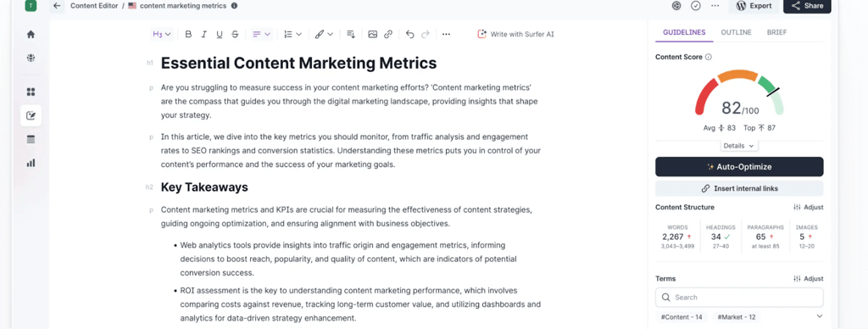Open the bar chart icon in the sidebar
The image size is (868, 329).
[x=31, y=163]
